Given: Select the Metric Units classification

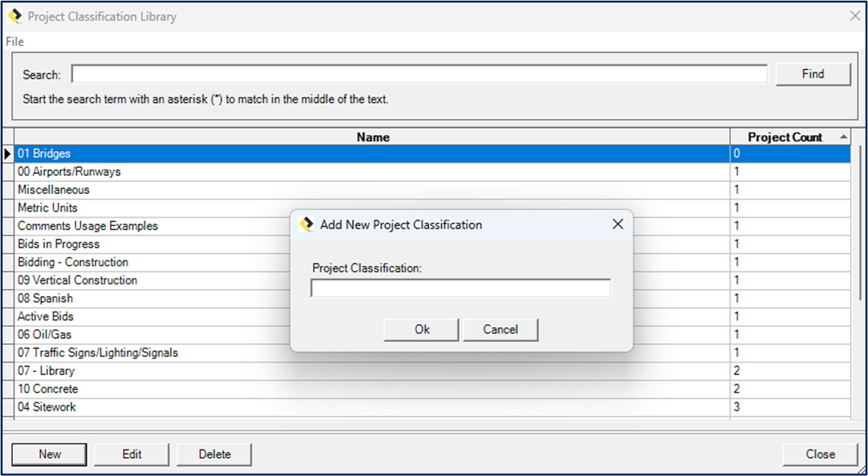Looking at the screenshot, I should pyautogui.click(x=48, y=208).
